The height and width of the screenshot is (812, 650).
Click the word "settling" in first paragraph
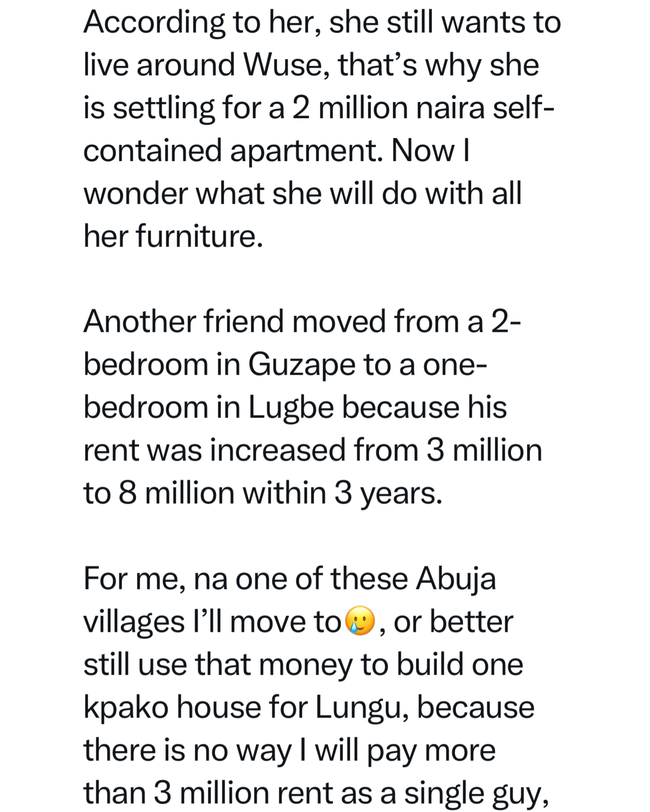[x=164, y=109]
